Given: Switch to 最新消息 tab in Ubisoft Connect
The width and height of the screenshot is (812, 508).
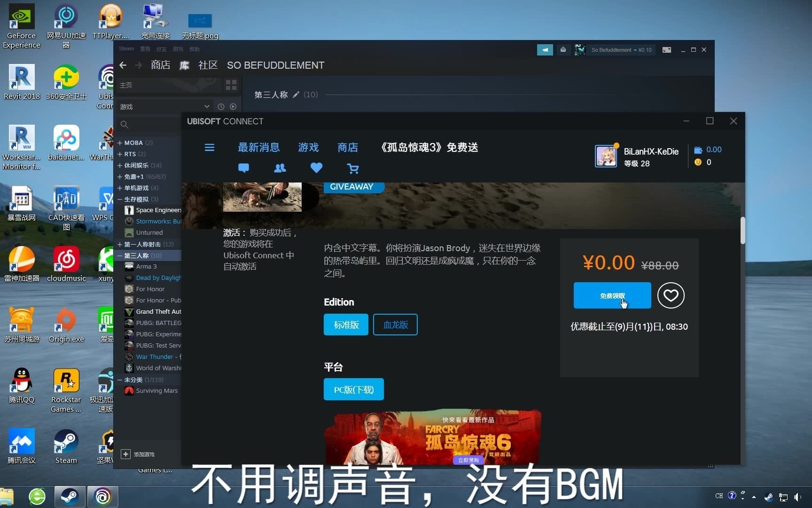Looking at the screenshot, I should tap(258, 148).
